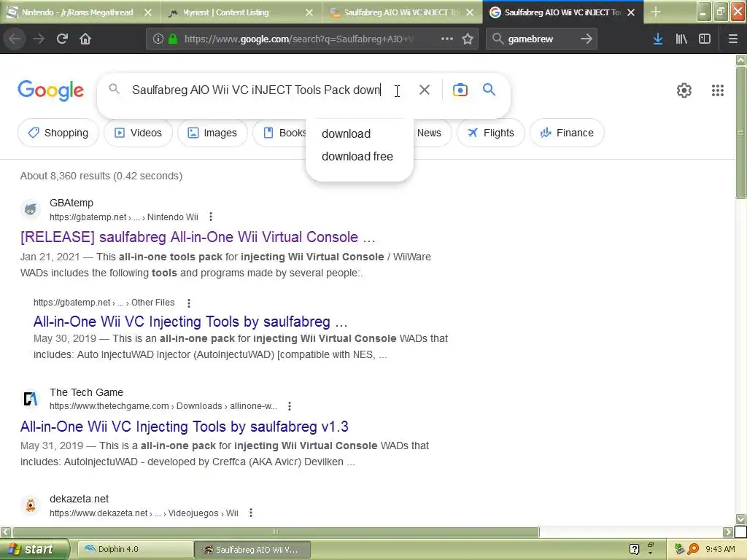
Task: Click the Saulfabreg AIO Wii taskbar button
Action: click(x=252, y=550)
